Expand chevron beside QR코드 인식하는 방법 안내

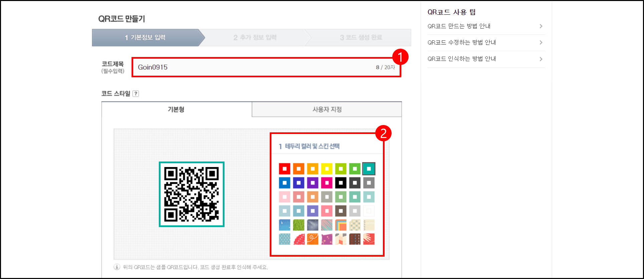pyautogui.click(x=541, y=59)
